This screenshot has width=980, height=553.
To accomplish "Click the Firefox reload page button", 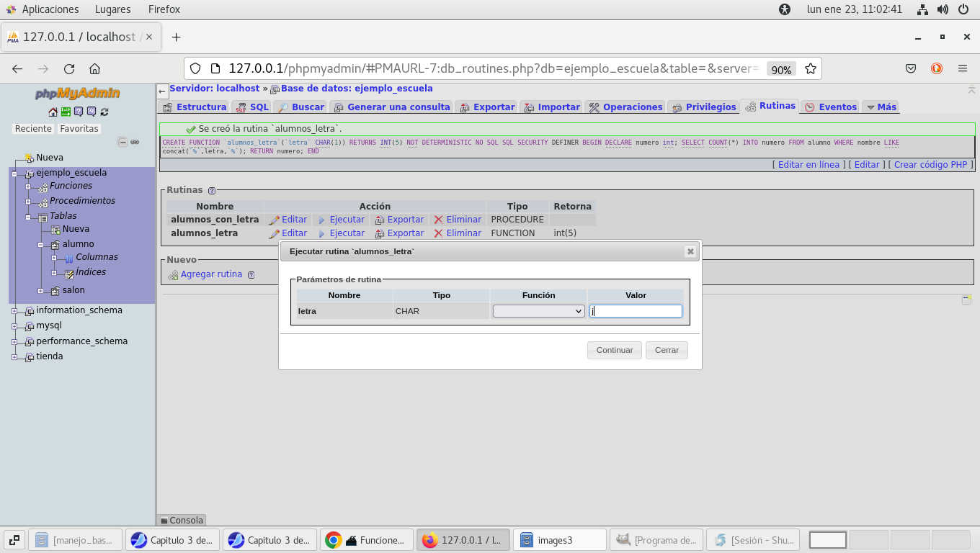I will (x=69, y=69).
